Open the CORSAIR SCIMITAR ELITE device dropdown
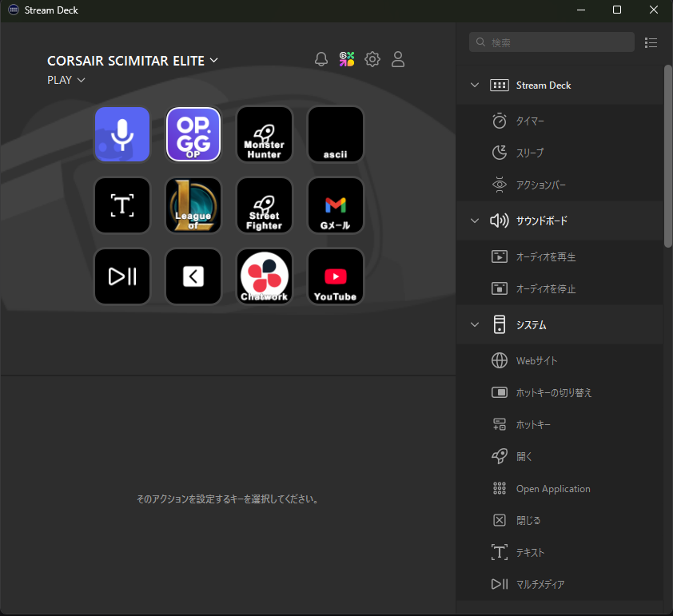The height and width of the screenshot is (616, 673). 133,61
